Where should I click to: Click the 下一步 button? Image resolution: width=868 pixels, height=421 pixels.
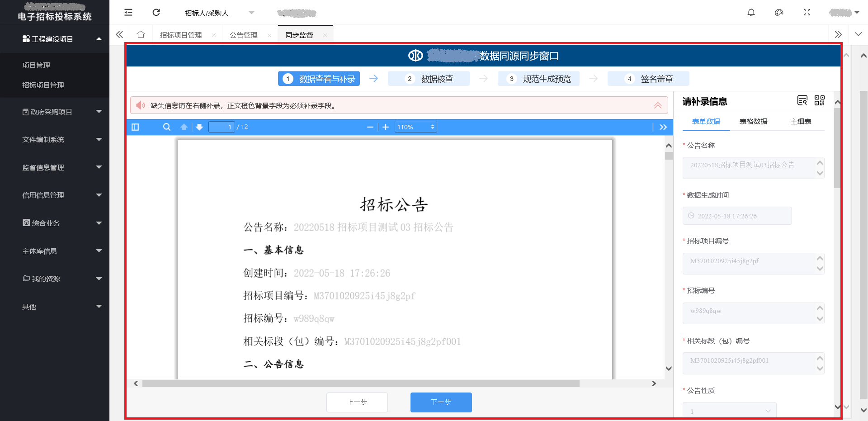coord(441,402)
